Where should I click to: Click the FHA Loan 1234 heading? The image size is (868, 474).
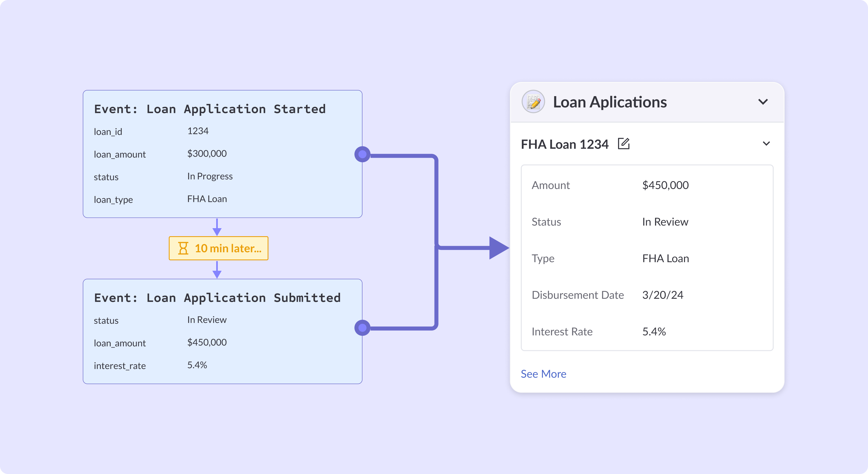pos(565,145)
